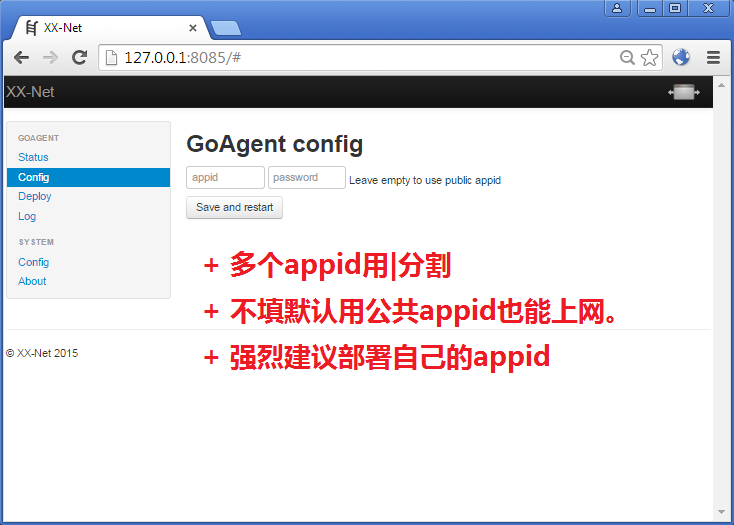
Task: Click the GOAGENT sidebar section header
Action: pos(38,138)
